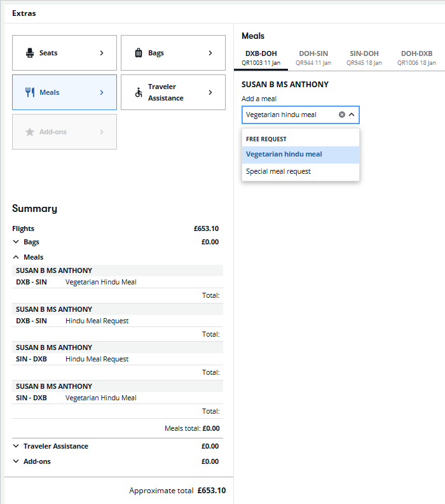Click the wheelchair Traveler Assistance icon
Viewport: 445px width, 504px height.
click(x=139, y=92)
